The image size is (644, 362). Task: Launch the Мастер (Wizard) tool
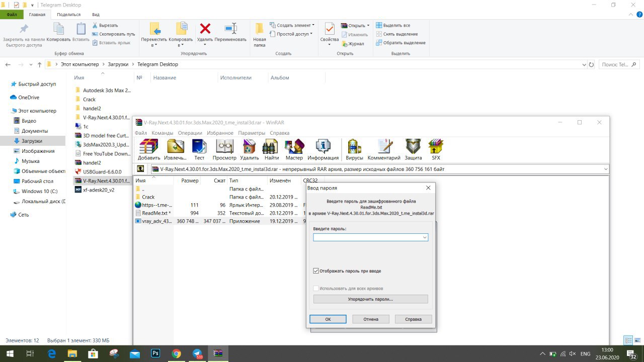point(294,150)
